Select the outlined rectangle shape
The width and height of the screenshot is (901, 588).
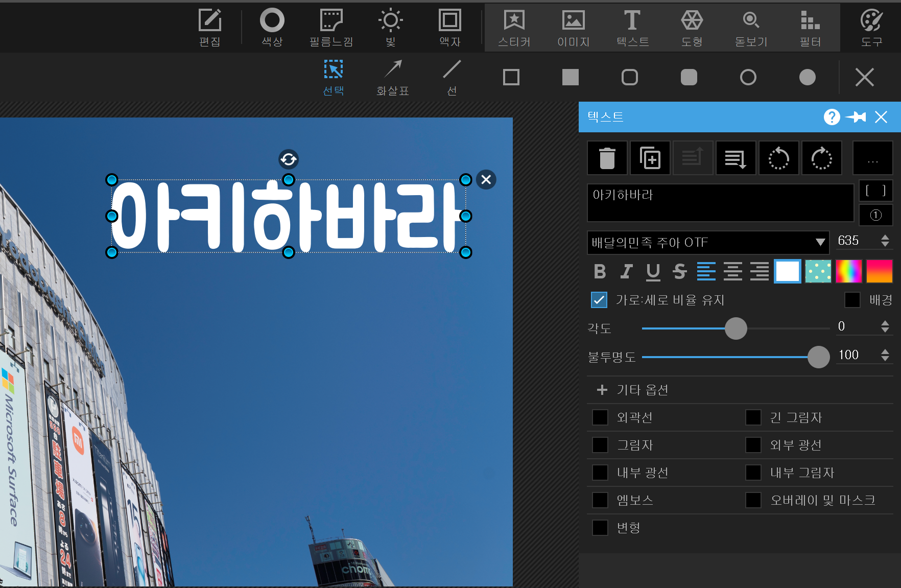(511, 78)
